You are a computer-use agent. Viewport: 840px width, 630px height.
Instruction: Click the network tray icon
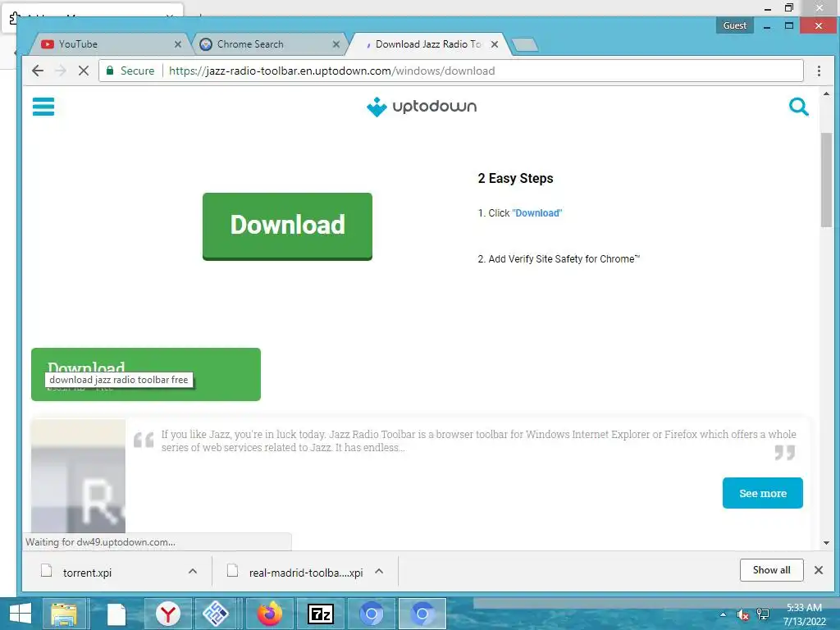click(x=762, y=614)
